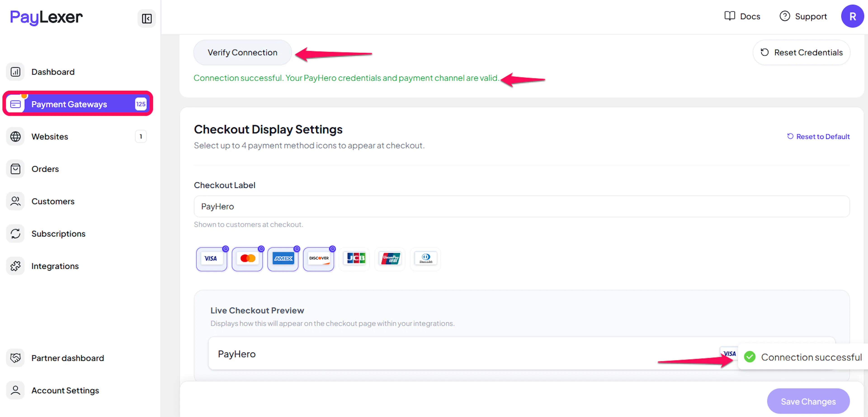Click the Live Checkout Preview heading
868x417 pixels.
click(x=257, y=310)
